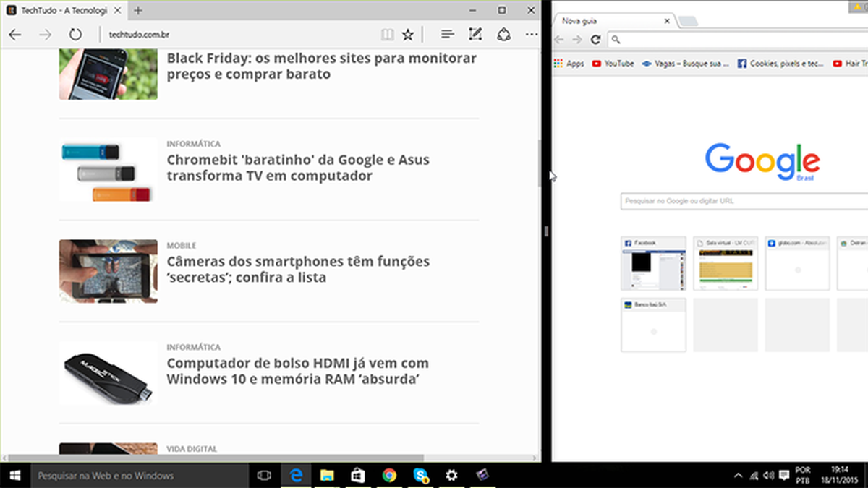
Task: Click the Pesquisar no Google search box
Action: pyautogui.click(x=744, y=201)
